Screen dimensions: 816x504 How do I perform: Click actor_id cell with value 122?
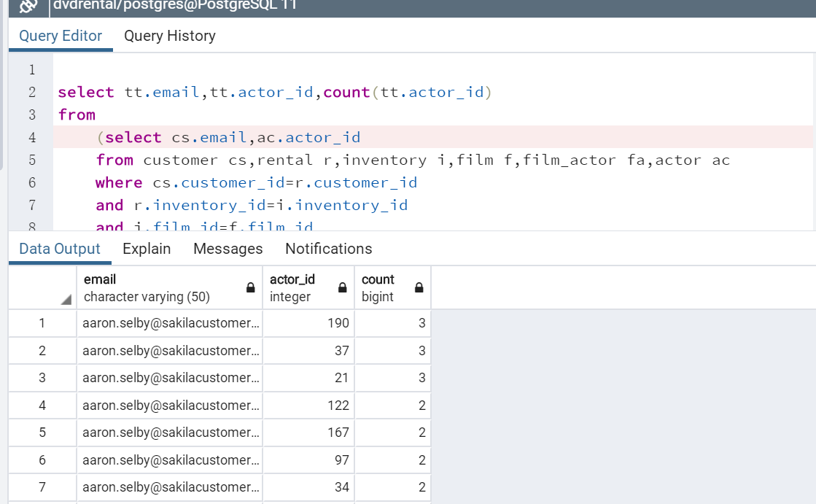pos(308,406)
